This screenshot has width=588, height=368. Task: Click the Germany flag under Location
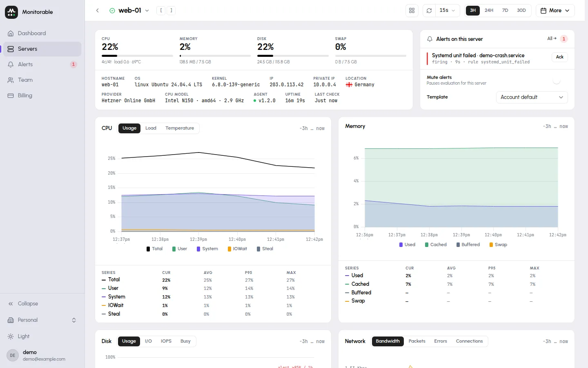pos(349,85)
